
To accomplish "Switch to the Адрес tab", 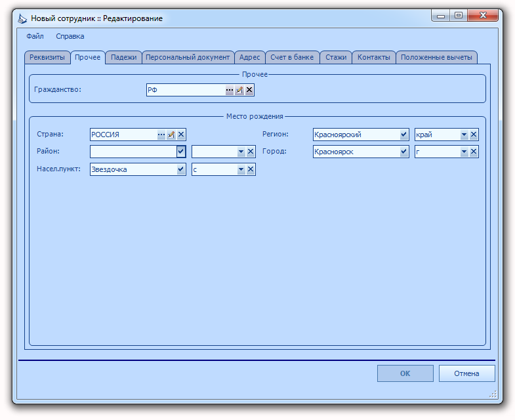I will (x=249, y=57).
